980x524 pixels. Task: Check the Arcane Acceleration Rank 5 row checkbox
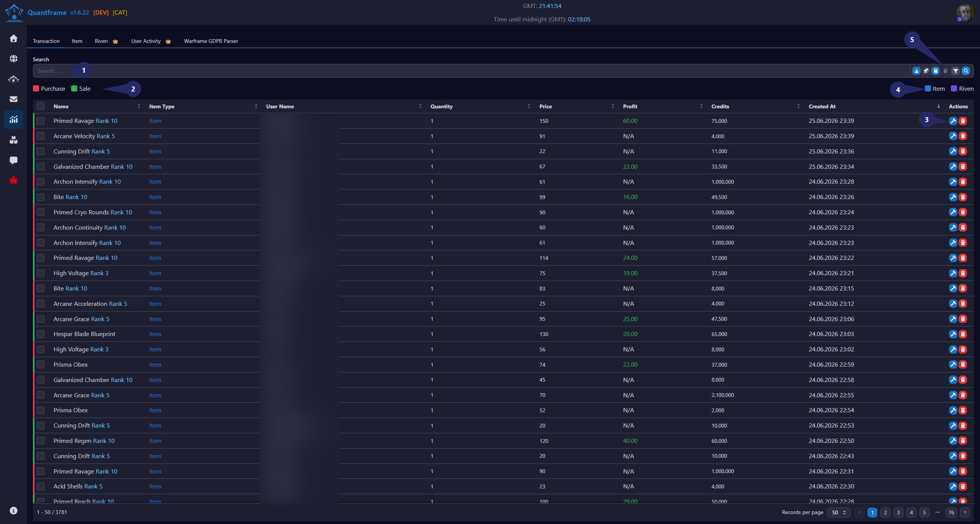[41, 304]
